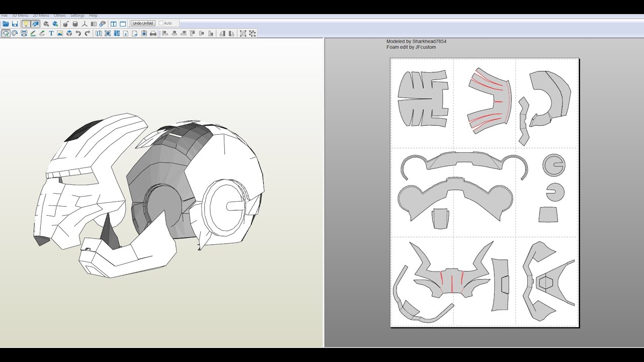Screen dimensions: 644x362
Task: Open the File menu
Action: tap(4, 16)
